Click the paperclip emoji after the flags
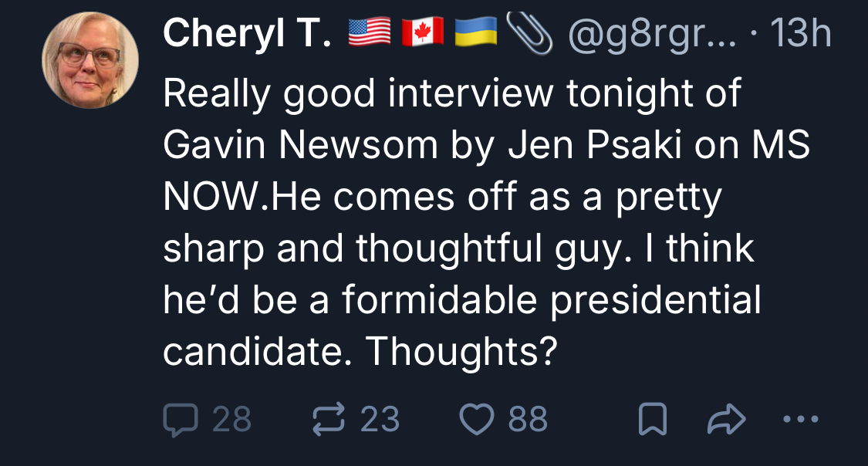Image resolution: width=868 pixels, height=466 pixels. (x=530, y=34)
